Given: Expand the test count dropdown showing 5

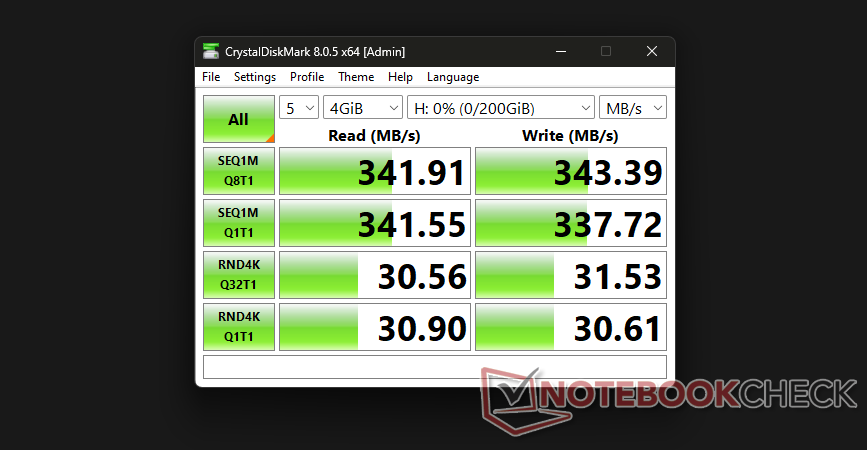Looking at the screenshot, I should point(299,108).
